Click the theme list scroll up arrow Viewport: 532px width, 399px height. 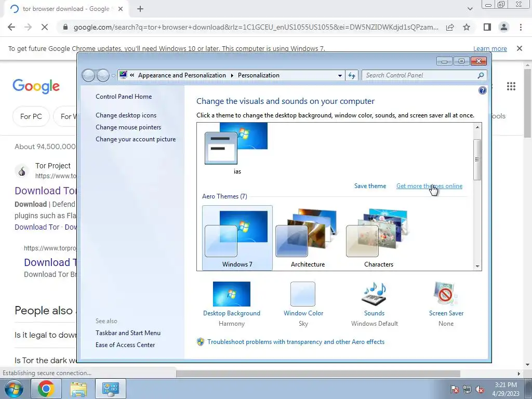click(x=477, y=127)
